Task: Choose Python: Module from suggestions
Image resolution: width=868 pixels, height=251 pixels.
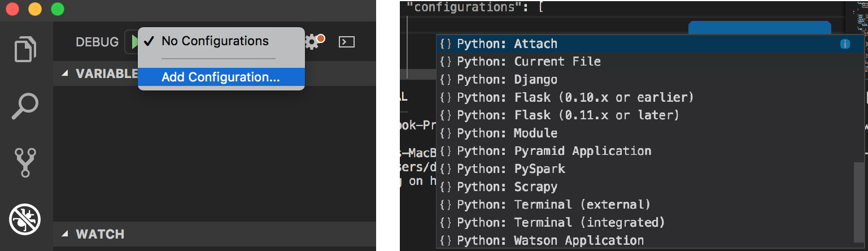Action: tap(507, 133)
